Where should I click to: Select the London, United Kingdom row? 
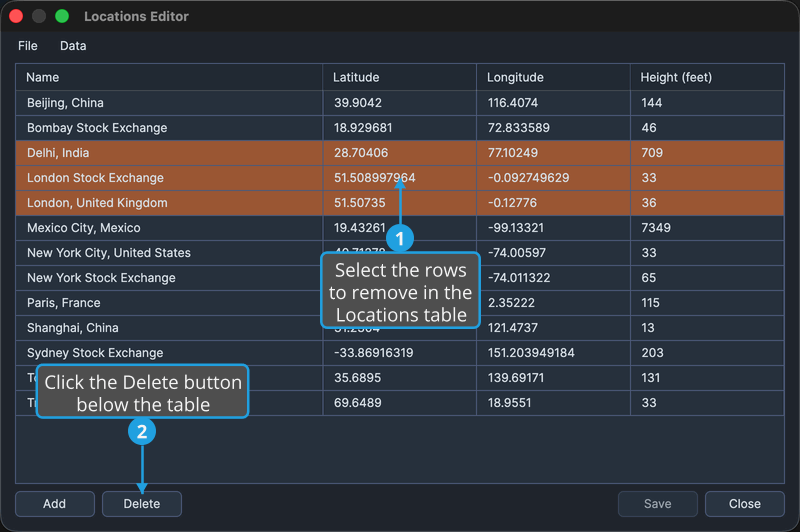pos(399,202)
